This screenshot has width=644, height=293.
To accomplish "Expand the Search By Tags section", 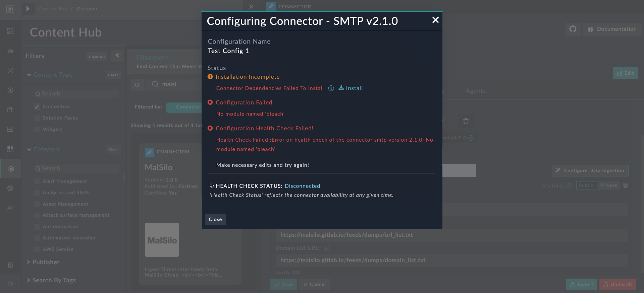I will click(51, 280).
